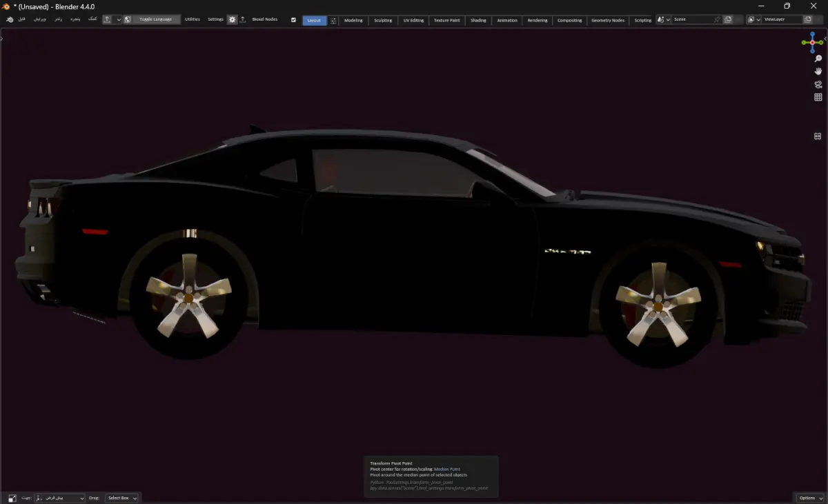The height and width of the screenshot is (504, 828).
Task: Open the Persian Render menu (رندر)
Action: [59, 19]
